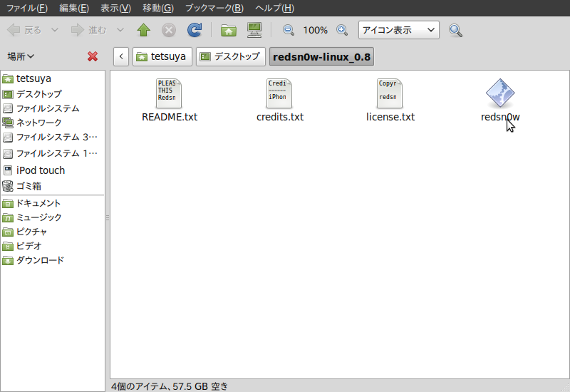Reload the current folder
Viewport: 570px width, 392px height.
point(195,30)
